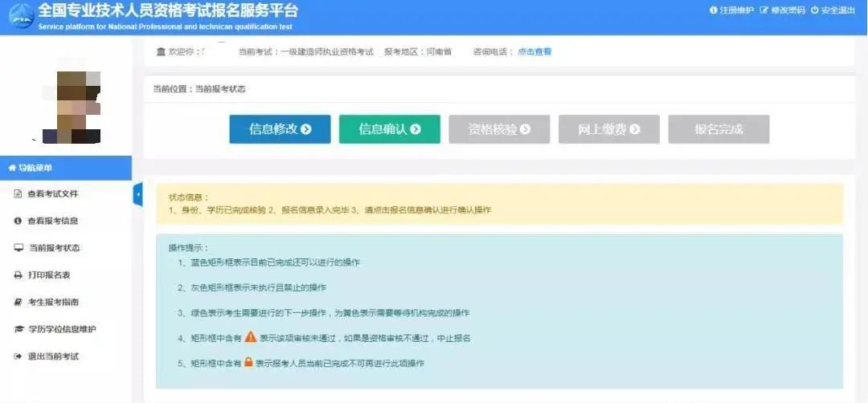The height and width of the screenshot is (403, 868).
Task: Click the 学历学位信息维护 graduation cap icon
Action: tap(18, 330)
